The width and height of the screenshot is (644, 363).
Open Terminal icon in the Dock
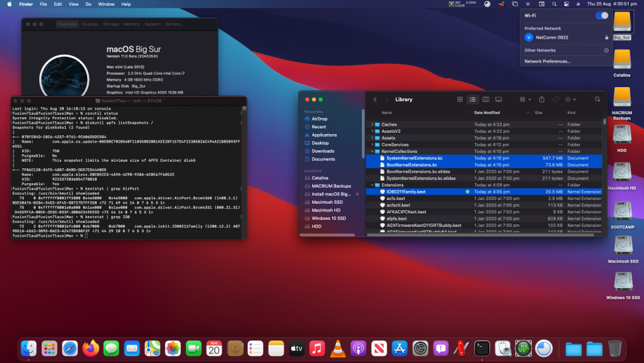(x=482, y=349)
